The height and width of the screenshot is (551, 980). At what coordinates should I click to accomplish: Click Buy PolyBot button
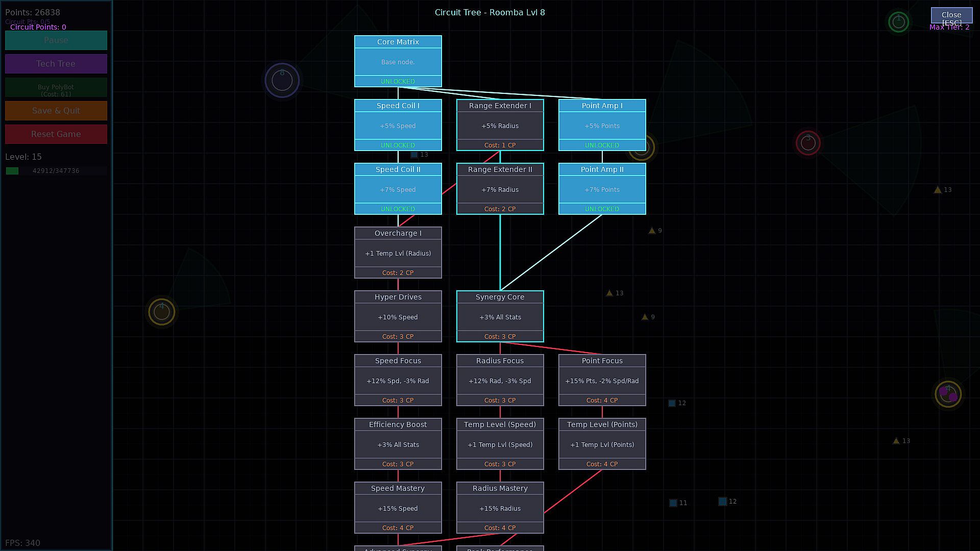click(56, 88)
